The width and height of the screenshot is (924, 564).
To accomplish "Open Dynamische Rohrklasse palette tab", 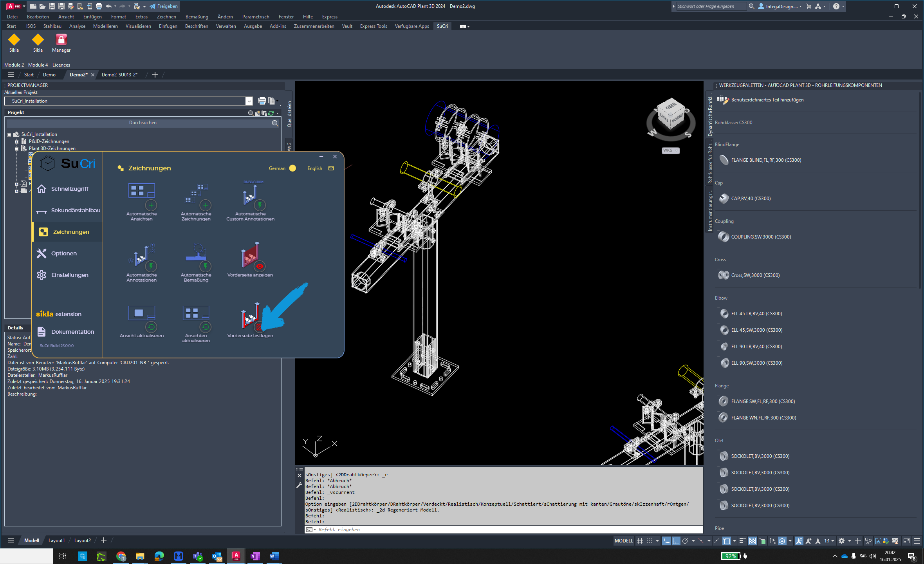I will [x=709, y=116].
